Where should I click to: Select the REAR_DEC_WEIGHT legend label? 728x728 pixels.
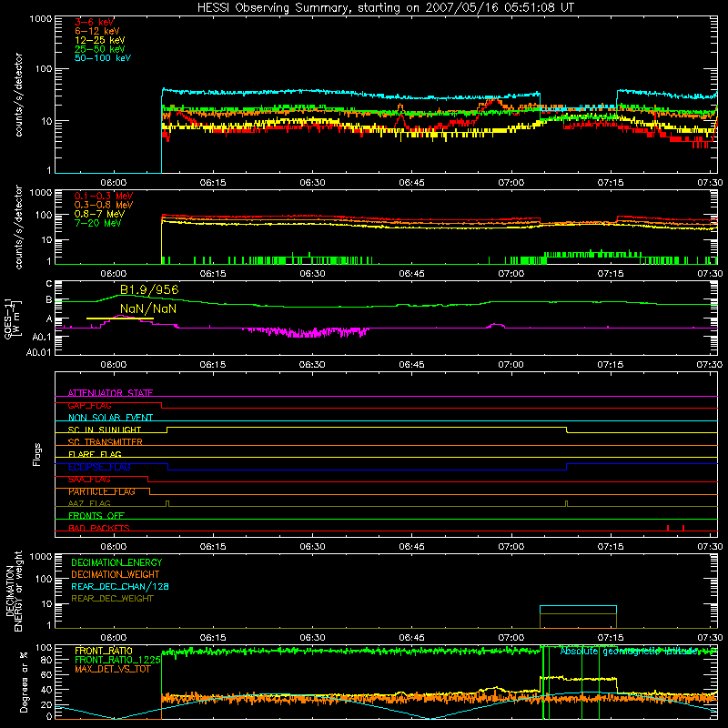tap(112, 599)
